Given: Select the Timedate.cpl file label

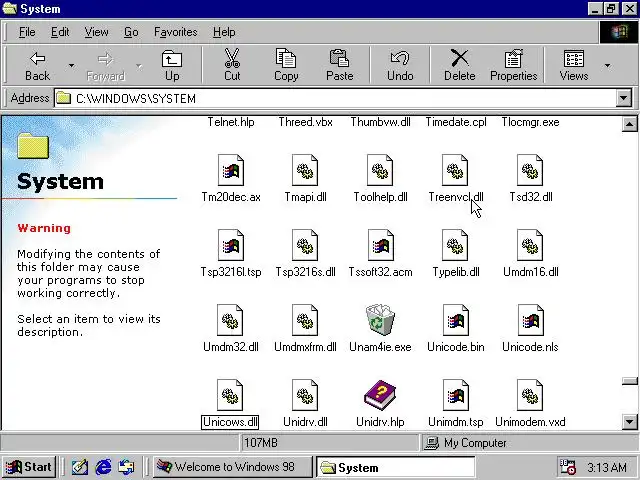Looking at the screenshot, I should 456,122.
